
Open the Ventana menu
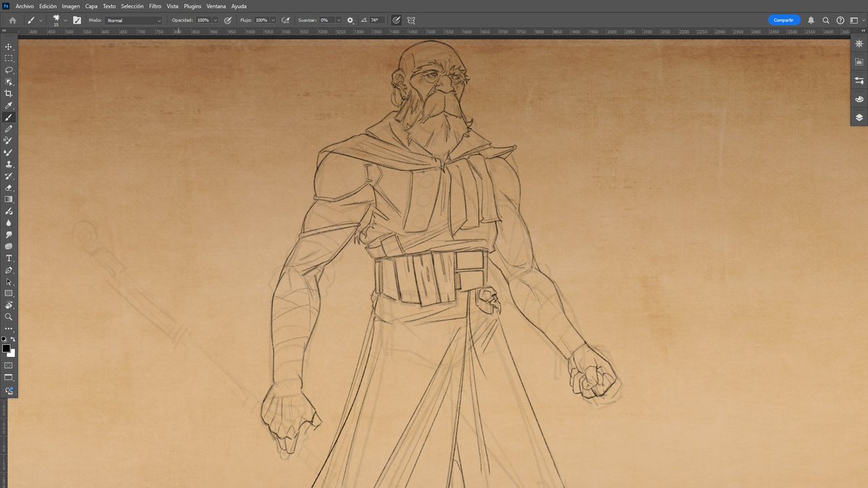click(216, 6)
